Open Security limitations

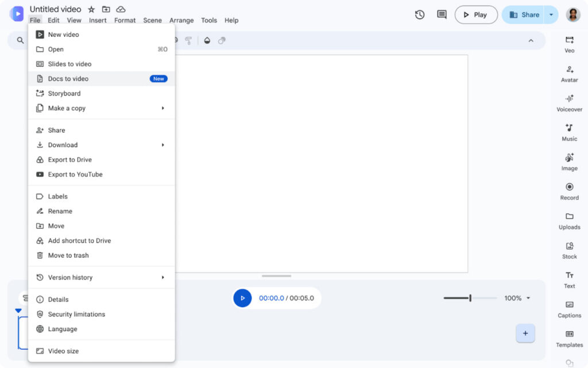102,315
